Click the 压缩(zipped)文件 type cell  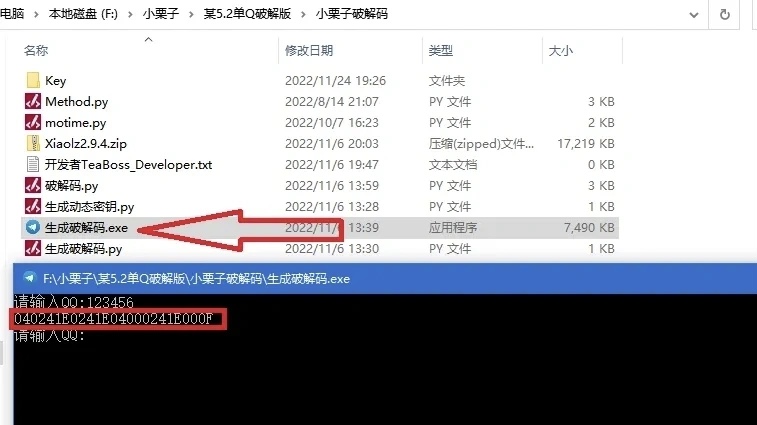pyautogui.click(x=481, y=144)
